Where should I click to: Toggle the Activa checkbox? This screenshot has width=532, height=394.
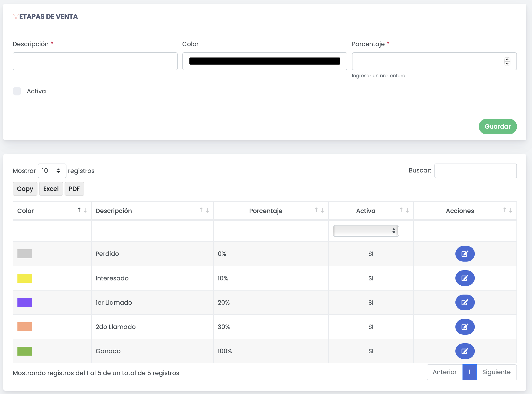pyautogui.click(x=17, y=91)
